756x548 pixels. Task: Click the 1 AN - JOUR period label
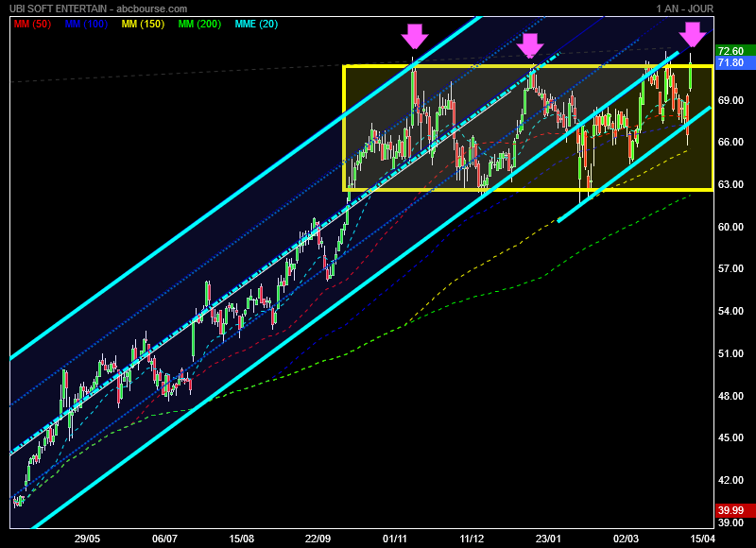point(684,9)
